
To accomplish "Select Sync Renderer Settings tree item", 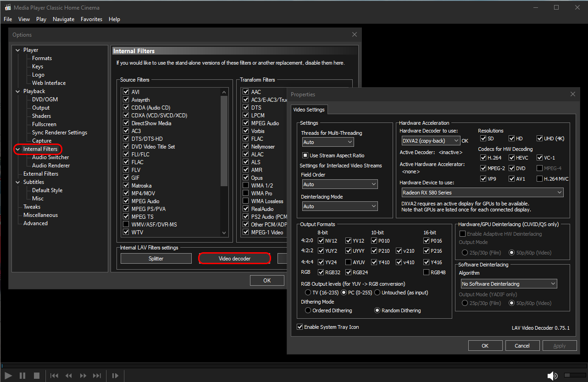I will [x=60, y=133].
